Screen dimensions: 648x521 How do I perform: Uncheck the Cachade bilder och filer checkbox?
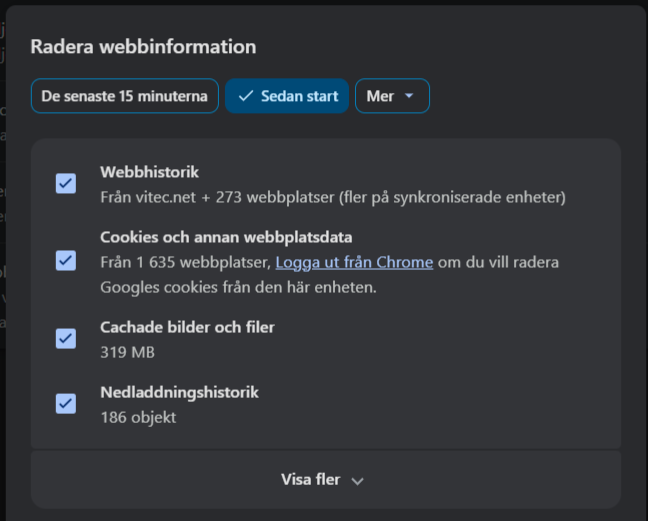(66, 338)
